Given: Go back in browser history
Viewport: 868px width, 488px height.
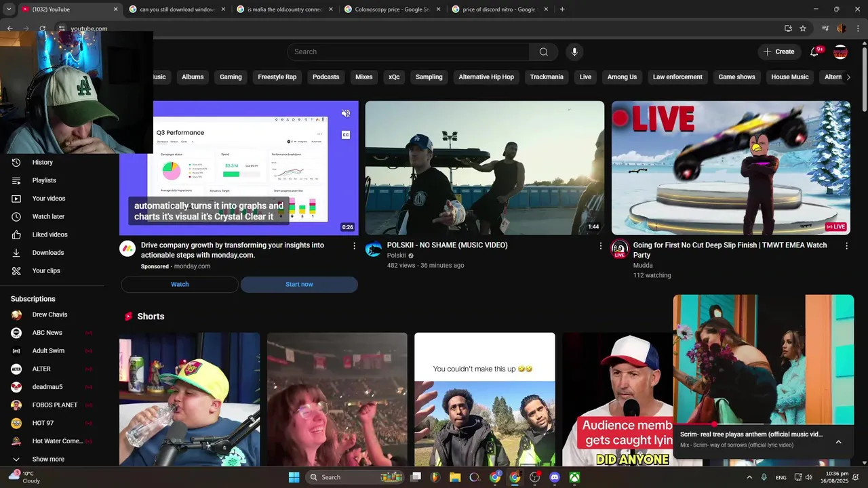Looking at the screenshot, I should (9, 28).
